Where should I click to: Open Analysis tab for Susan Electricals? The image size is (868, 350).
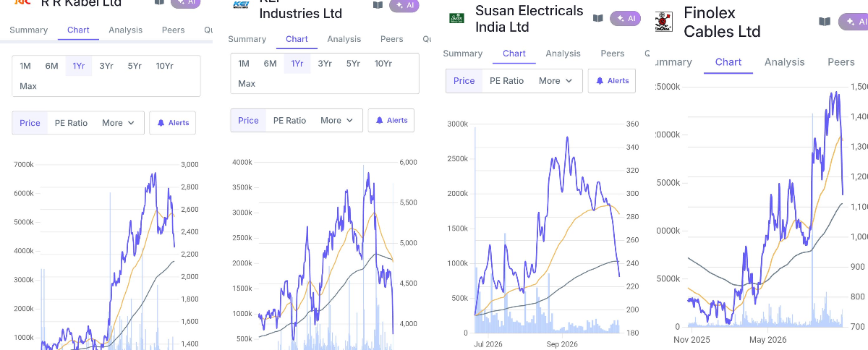click(563, 54)
